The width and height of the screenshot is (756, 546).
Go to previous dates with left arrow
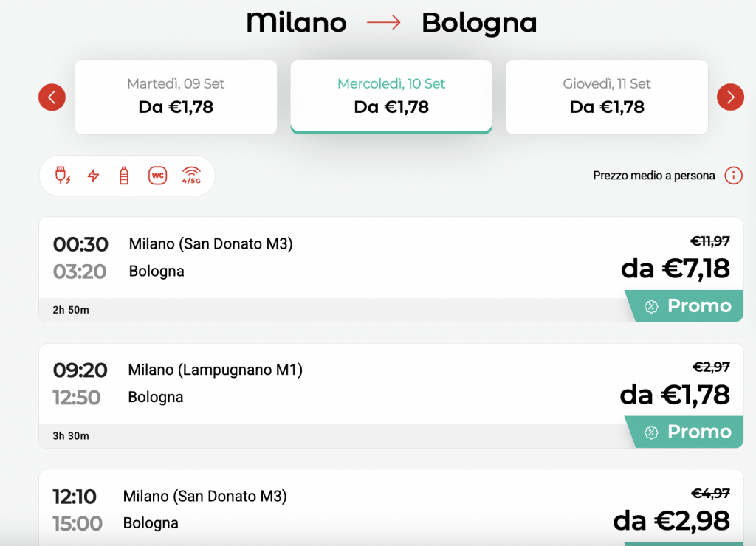coord(52,97)
